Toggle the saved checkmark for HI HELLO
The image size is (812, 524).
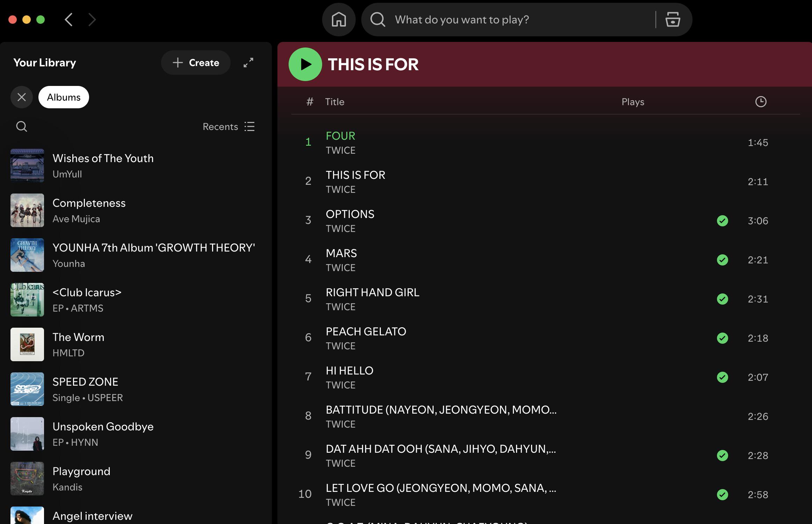click(722, 377)
